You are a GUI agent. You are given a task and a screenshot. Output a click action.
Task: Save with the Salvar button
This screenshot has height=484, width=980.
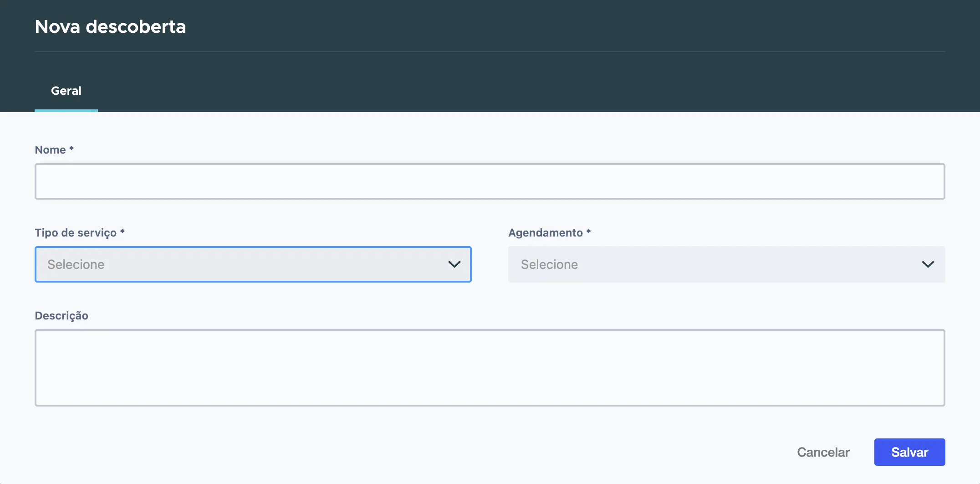tap(909, 452)
